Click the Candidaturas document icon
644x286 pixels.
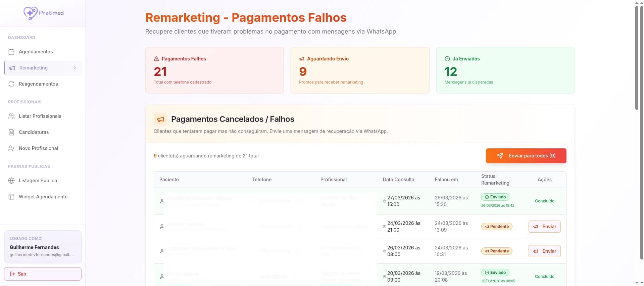tap(11, 132)
